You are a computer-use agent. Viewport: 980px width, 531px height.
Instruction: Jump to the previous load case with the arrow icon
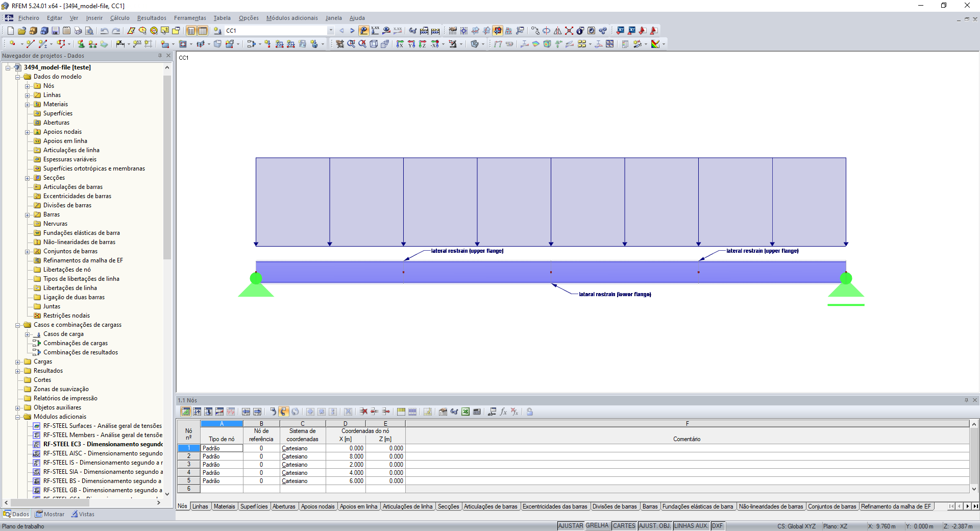(x=341, y=31)
